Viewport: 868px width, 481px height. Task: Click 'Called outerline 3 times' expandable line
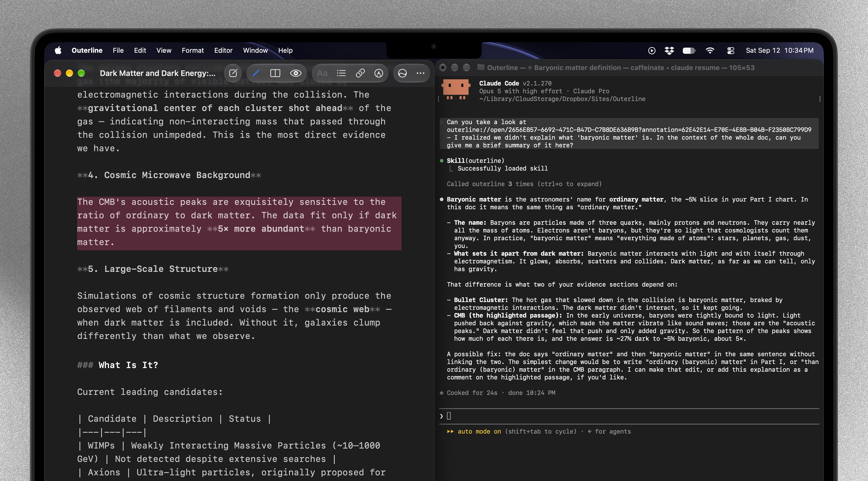(x=524, y=184)
